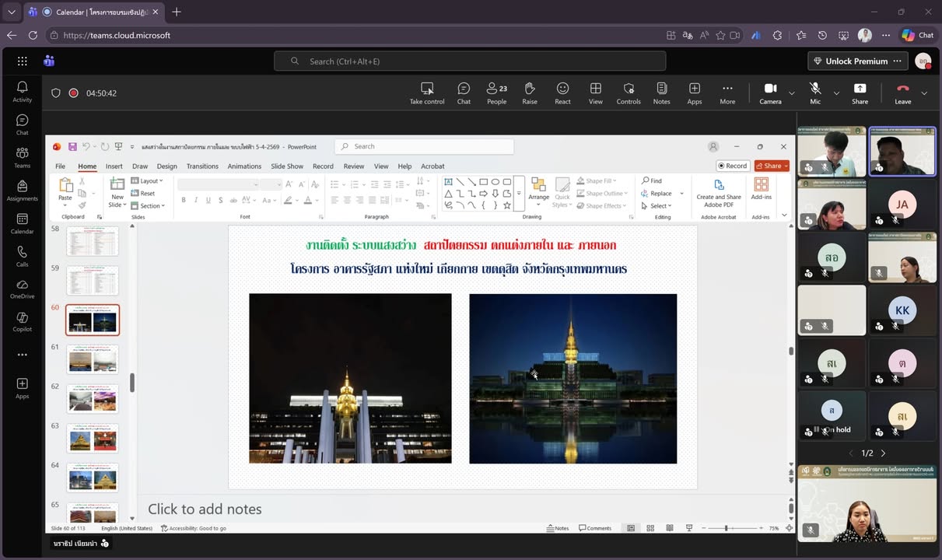Open OneDrive from the Teams sidebar
Image resolution: width=942 pixels, height=560 pixels.
pyautogui.click(x=23, y=289)
